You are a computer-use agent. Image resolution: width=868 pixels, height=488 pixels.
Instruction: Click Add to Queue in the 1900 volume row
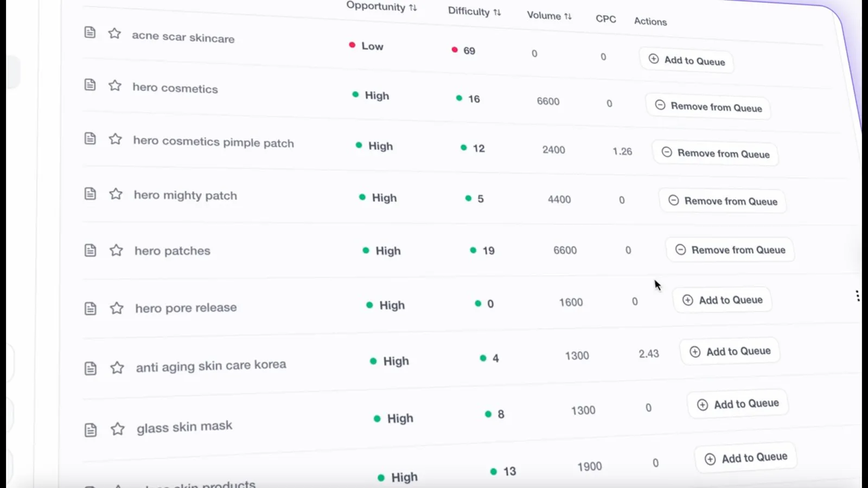pos(746,458)
